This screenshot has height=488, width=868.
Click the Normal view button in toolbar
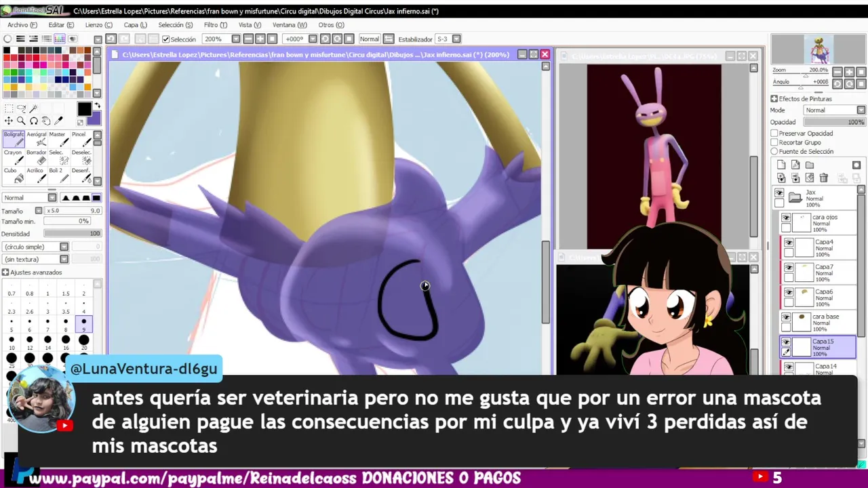tap(370, 39)
